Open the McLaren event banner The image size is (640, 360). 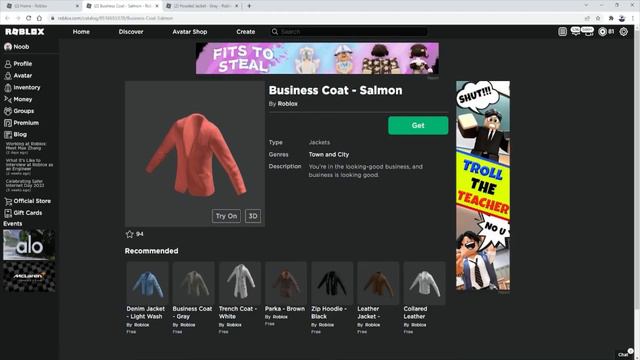coord(29,276)
